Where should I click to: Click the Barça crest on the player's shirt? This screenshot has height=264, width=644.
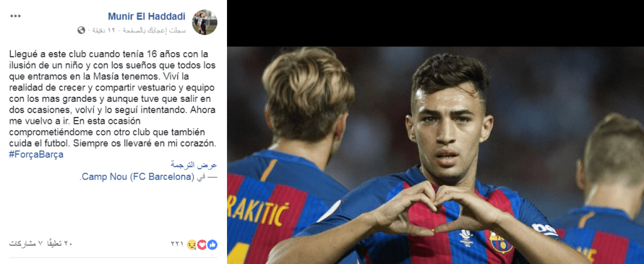pyautogui.click(x=501, y=243)
